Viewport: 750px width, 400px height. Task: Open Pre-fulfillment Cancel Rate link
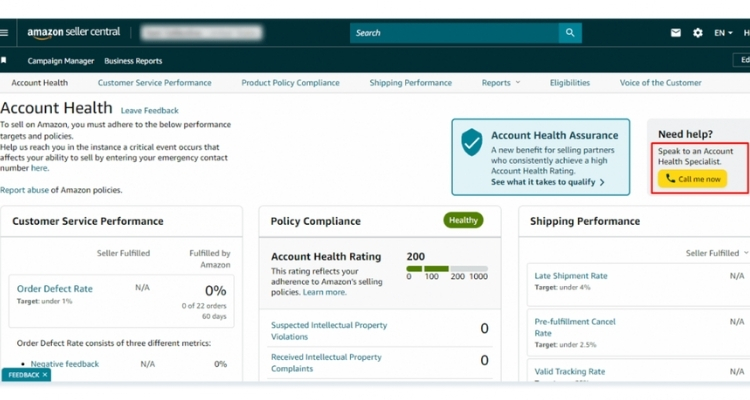575,327
